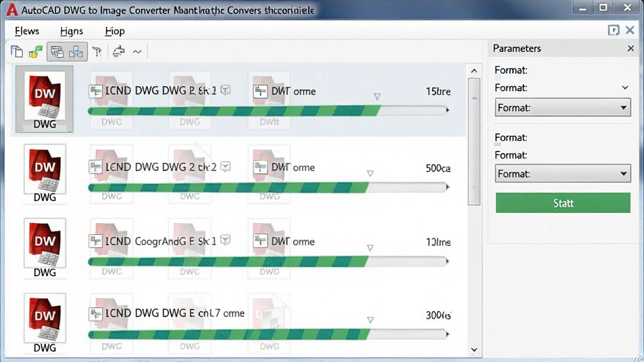Click the file list scrollbar down arrow

474,350
